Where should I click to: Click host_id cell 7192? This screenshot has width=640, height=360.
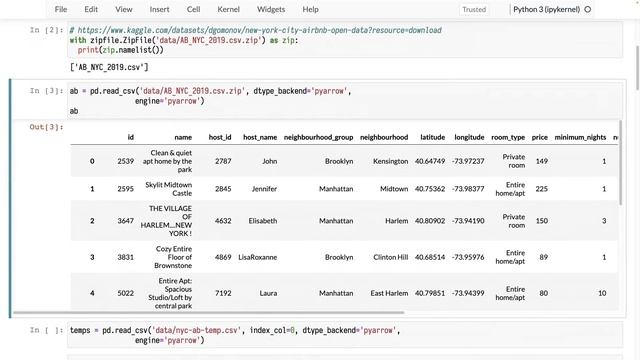pos(223,293)
